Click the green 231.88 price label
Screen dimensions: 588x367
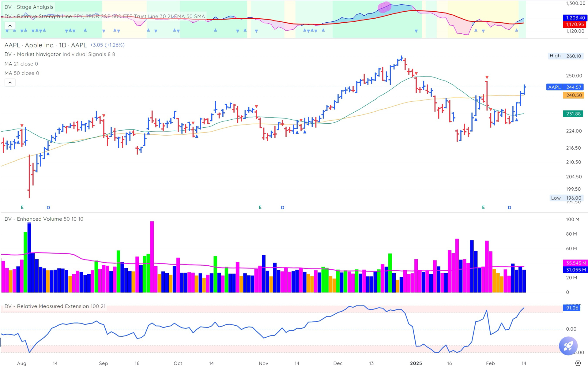pyautogui.click(x=573, y=114)
